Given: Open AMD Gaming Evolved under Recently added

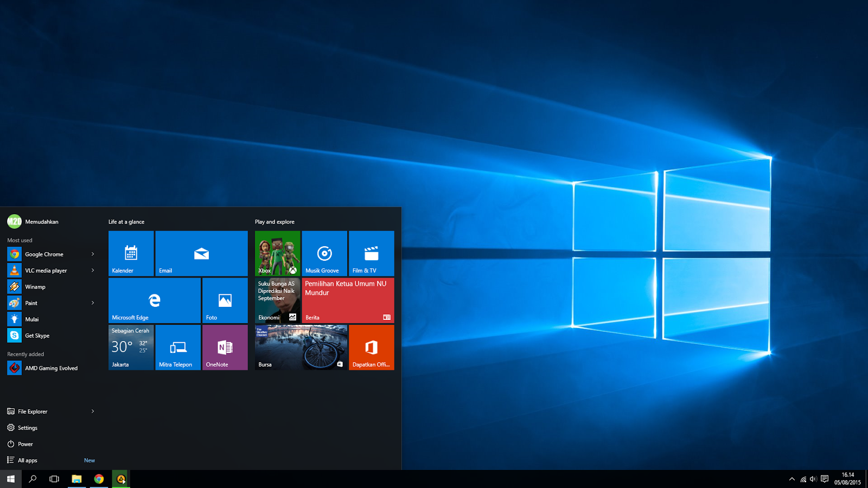Looking at the screenshot, I should (52, 368).
